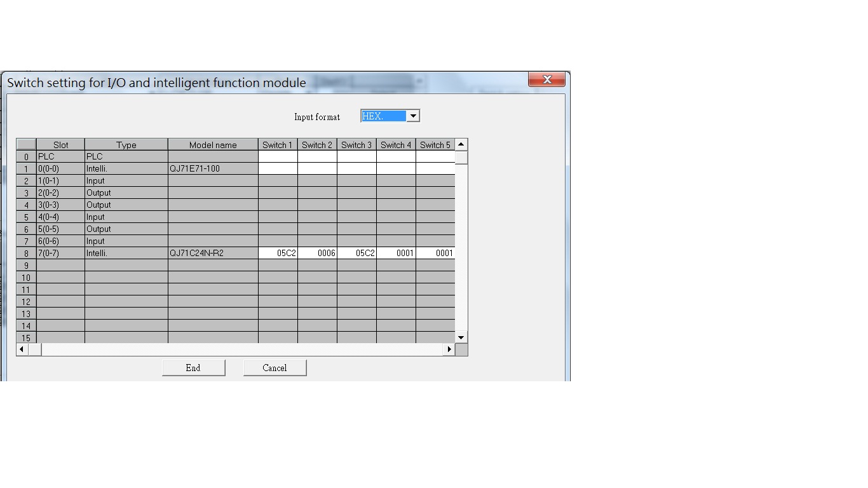This screenshot has width=868, height=488.
Task: Open the Input format dropdown
Action: coord(413,116)
